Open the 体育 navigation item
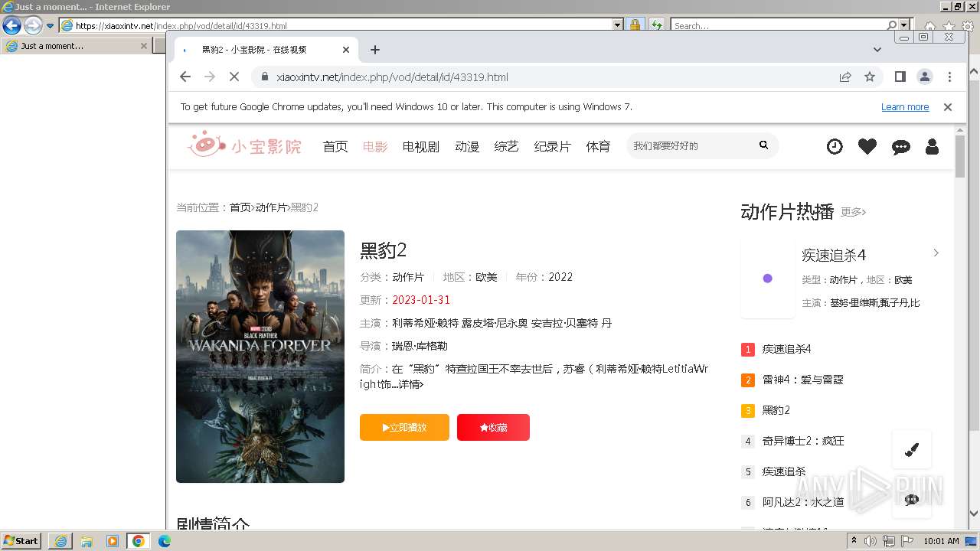 599,146
